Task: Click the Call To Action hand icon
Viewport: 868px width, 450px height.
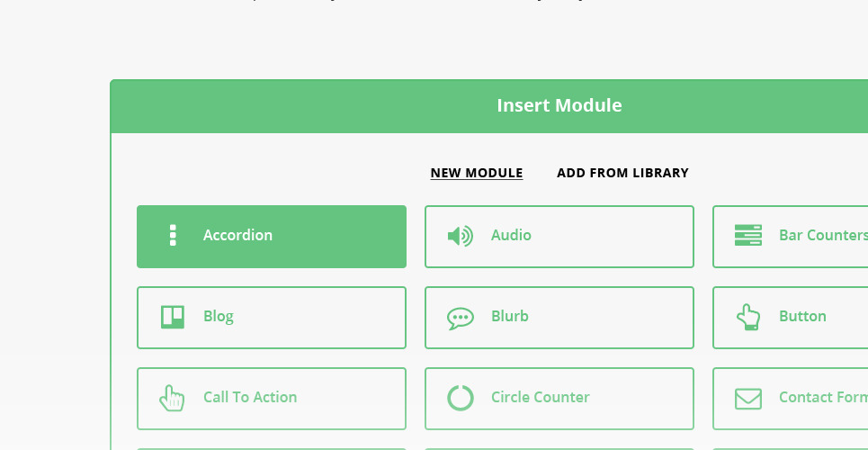Action: click(172, 398)
